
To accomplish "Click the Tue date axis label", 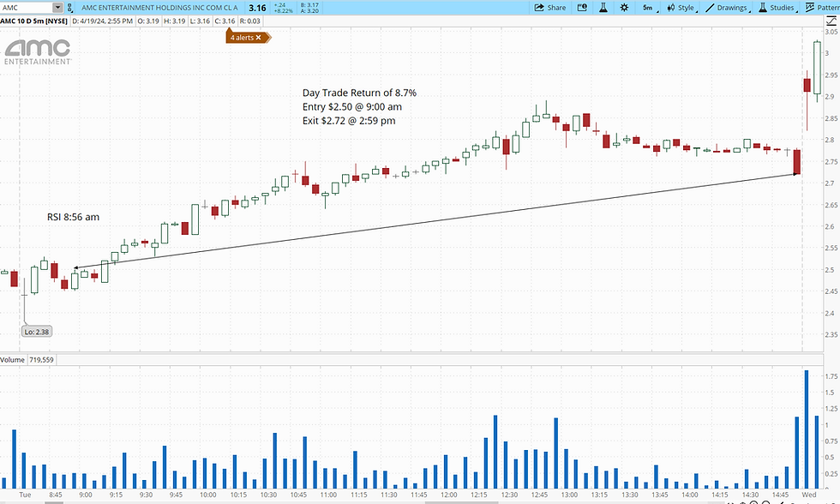I will (x=25, y=495).
